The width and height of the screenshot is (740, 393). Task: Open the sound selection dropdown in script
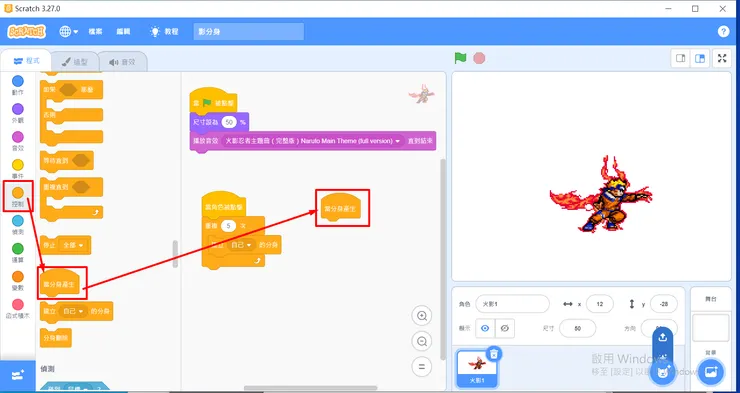pos(313,141)
